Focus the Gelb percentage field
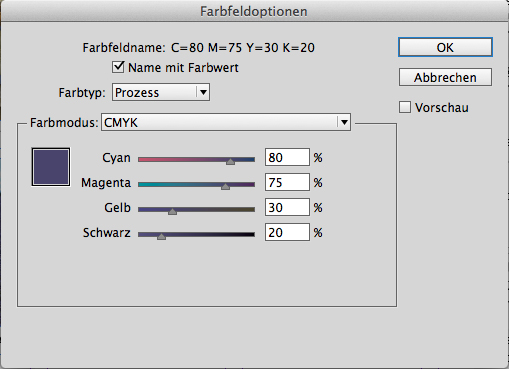This screenshot has height=369, width=509. (287, 207)
